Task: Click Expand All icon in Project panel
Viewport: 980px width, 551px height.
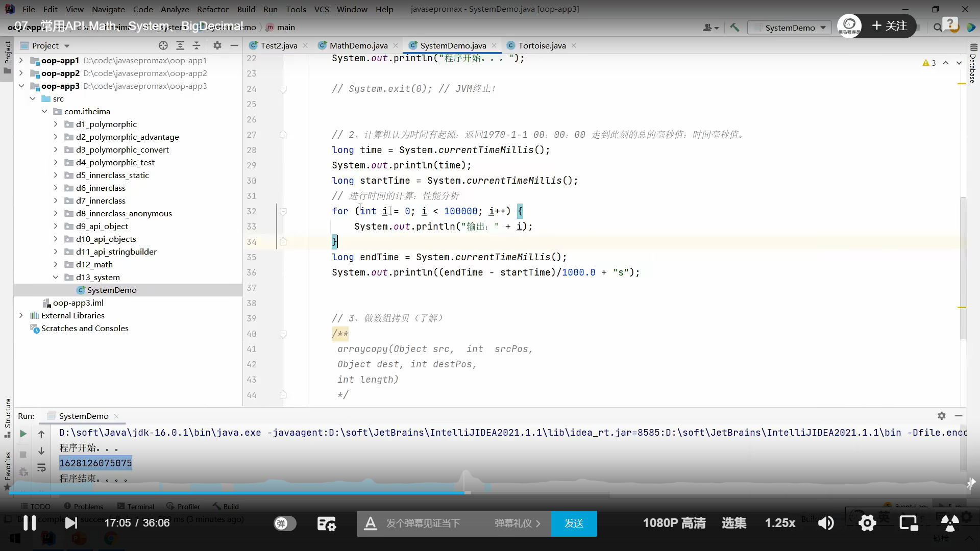Action: coord(180,45)
